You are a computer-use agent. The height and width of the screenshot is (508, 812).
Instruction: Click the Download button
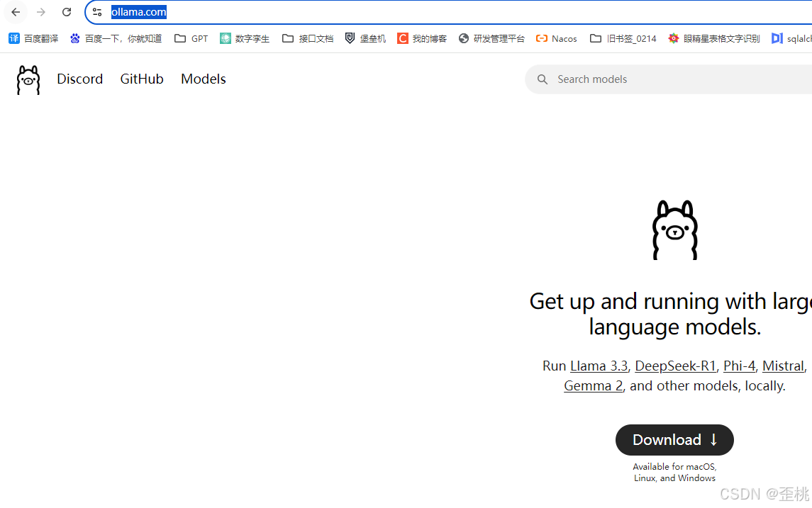(674, 440)
